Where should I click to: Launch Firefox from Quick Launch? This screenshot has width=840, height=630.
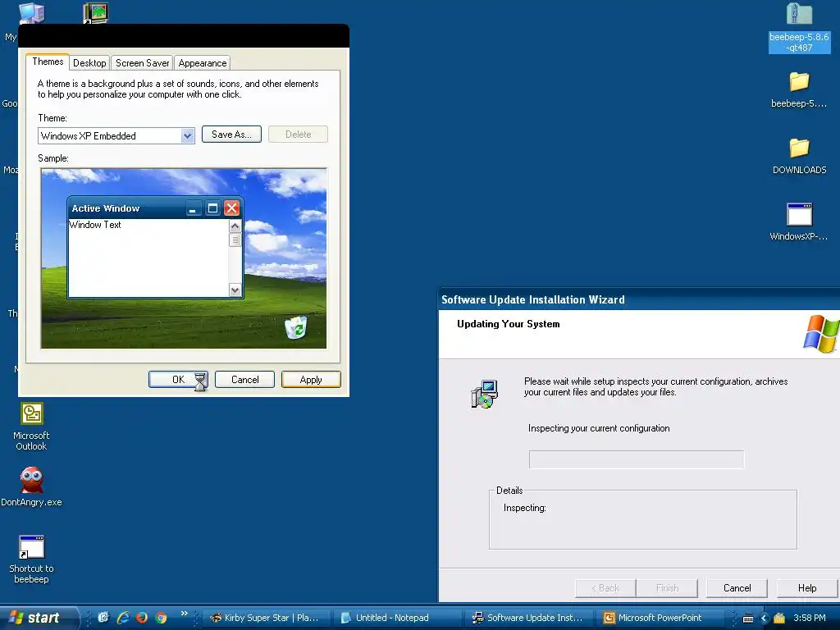[142, 618]
